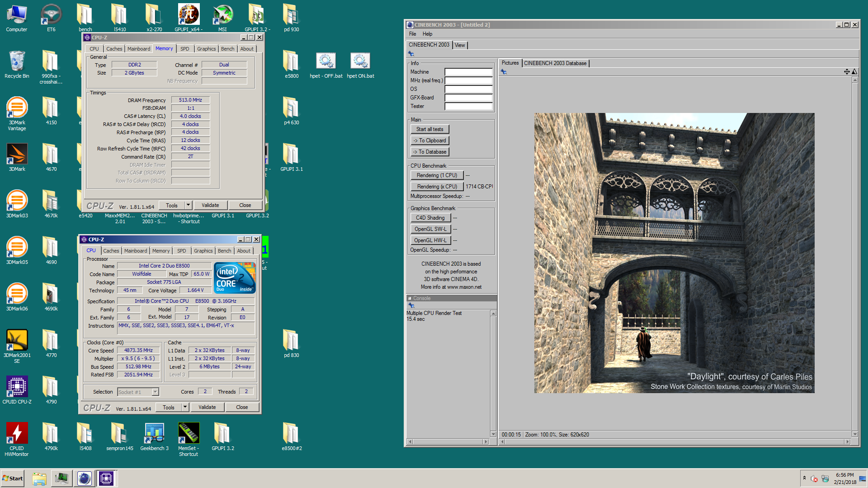
Task: Click the picture panel move icon
Action: [846, 72]
